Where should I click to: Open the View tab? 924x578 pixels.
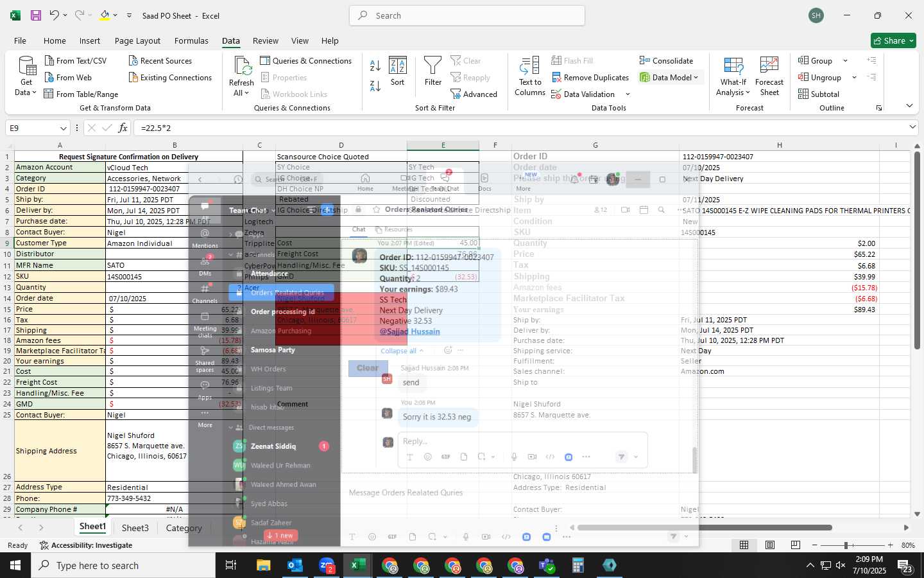300,40
